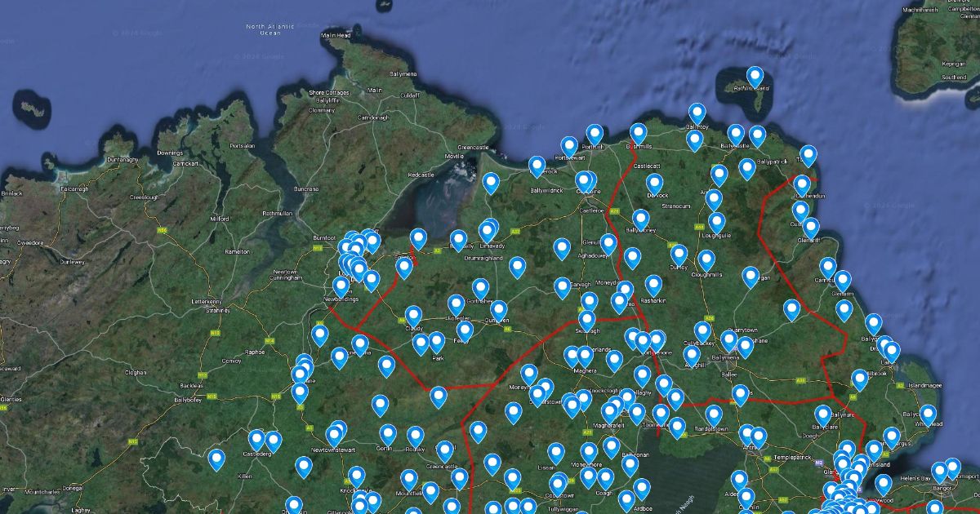Screen dimensions: 980x514
Task: Select the pin above the Ballintoy label
Action: point(697,114)
